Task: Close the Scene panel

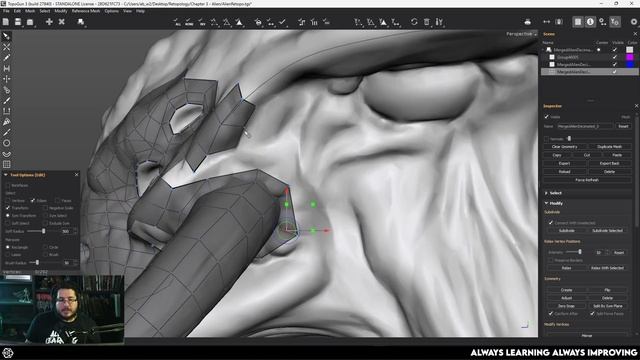Action: [635, 34]
